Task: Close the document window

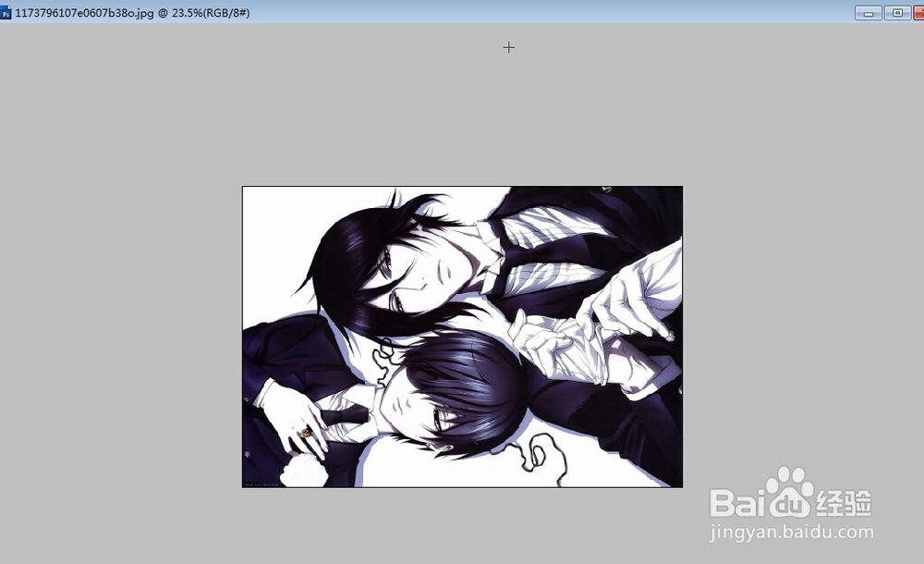Action: (x=918, y=13)
